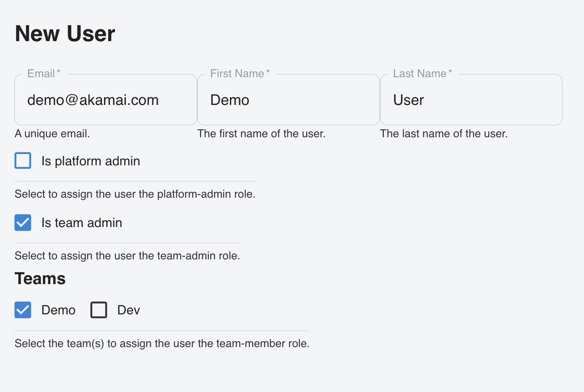The image size is (584, 392).
Task: Click the "Dev" team label text
Action: [x=128, y=310]
